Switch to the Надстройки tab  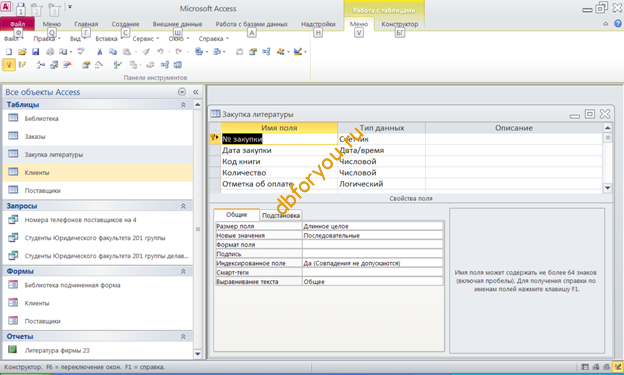(x=318, y=24)
